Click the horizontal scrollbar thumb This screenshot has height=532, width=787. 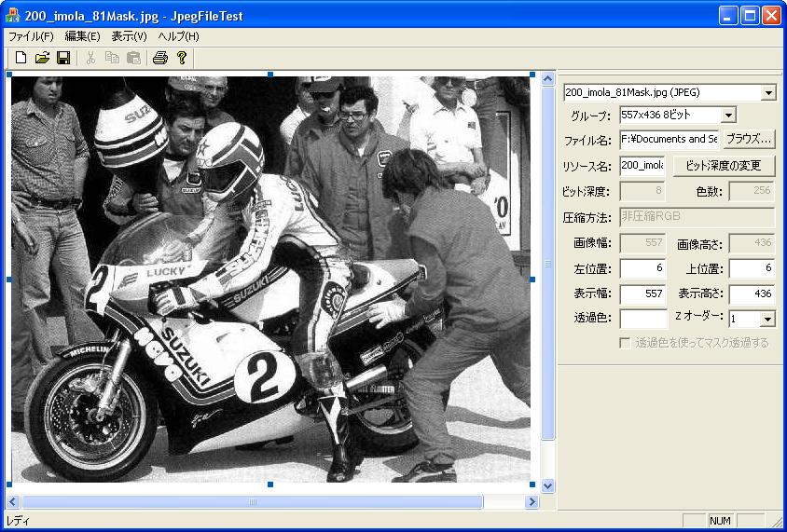[x=253, y=501]
